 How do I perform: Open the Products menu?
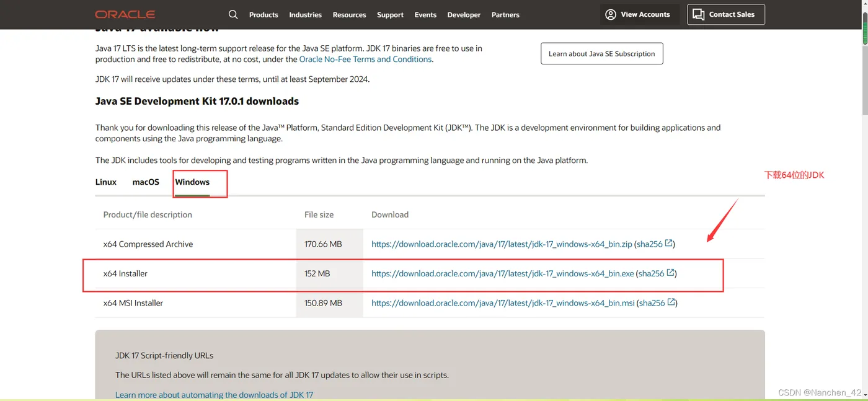click(x=263, y=15)
